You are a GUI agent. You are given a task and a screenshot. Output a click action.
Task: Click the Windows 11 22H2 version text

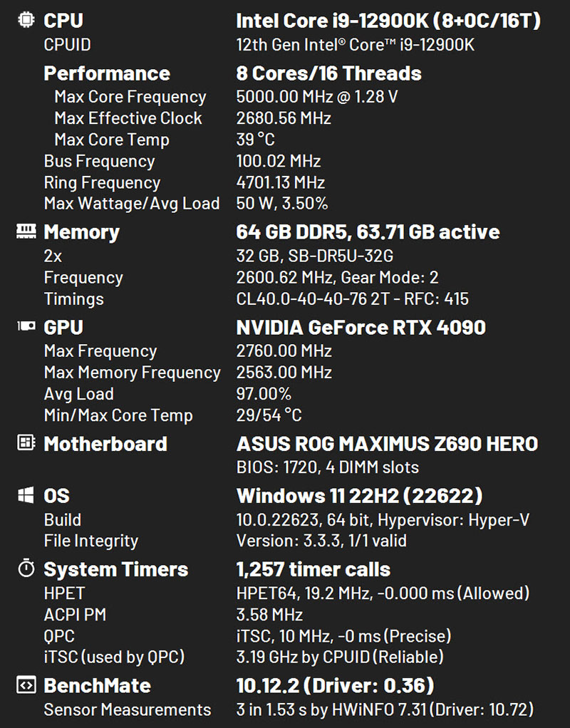pyautogui.click(x=359, y=495)
